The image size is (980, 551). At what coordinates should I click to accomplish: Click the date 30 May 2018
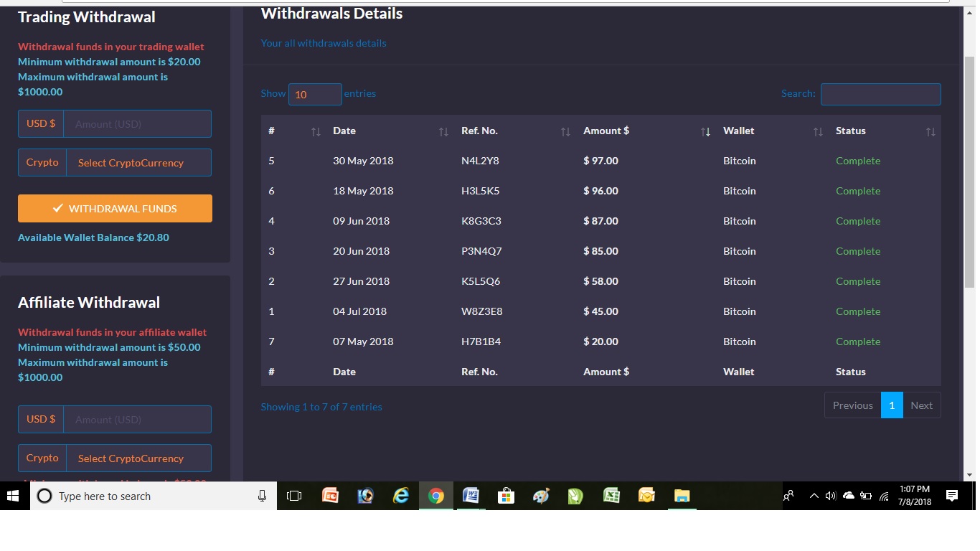point(363,161)
